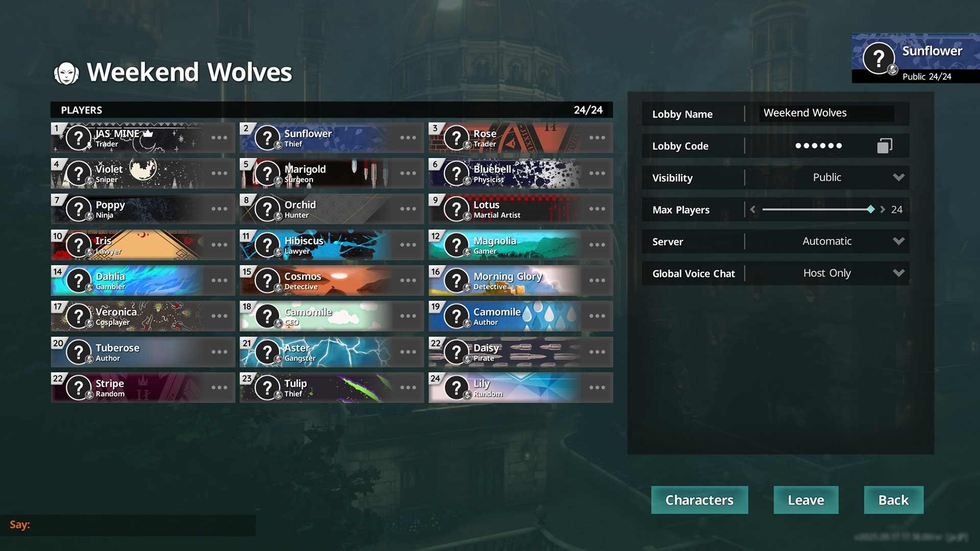980x551 pixels.
Task: Click the question-mark avatar of Dahlia
Action: point(79,281)
